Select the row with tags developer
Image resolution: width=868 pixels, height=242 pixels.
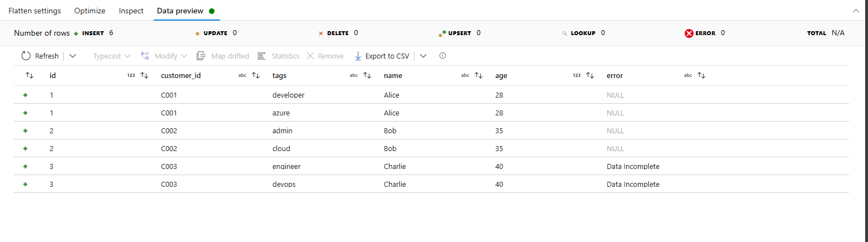(x=288, y=95)
